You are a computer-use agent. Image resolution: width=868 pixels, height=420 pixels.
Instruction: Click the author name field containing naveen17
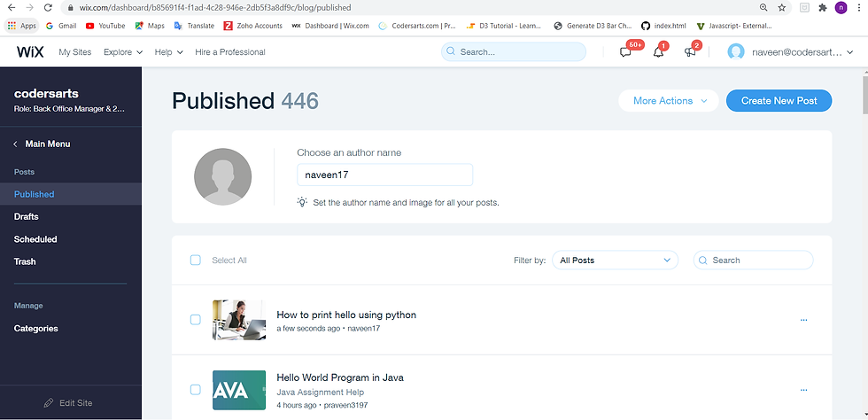pos(384,175)
